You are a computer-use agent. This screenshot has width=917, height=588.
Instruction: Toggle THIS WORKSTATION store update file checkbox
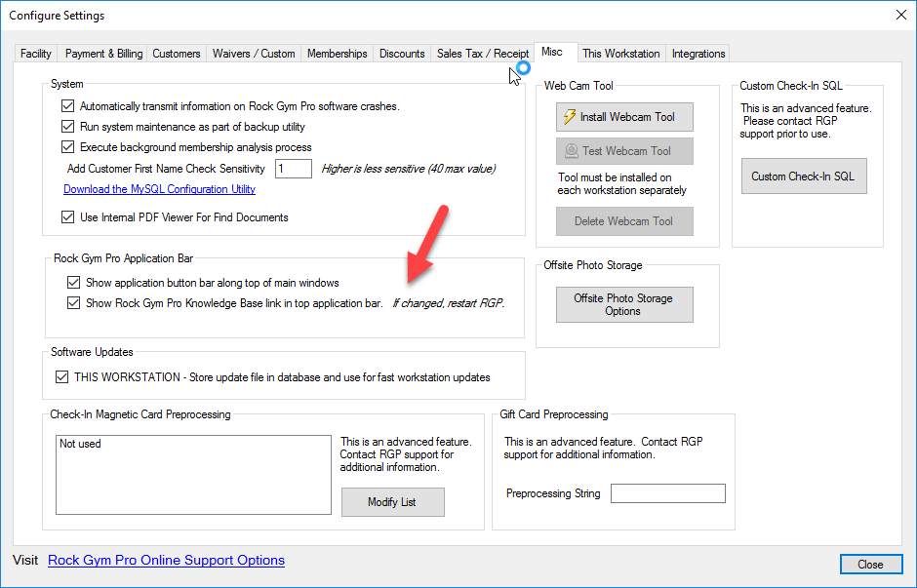(62, 377)
